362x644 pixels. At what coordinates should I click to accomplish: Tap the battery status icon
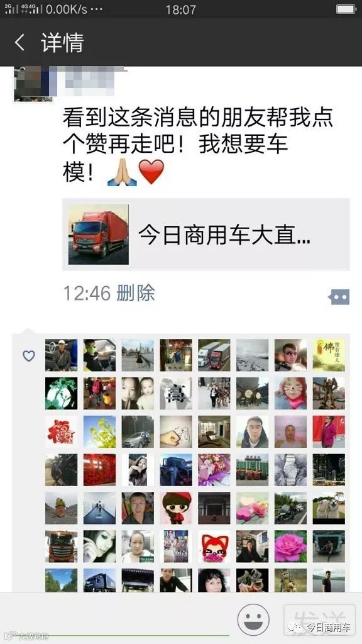click(346, 9)
